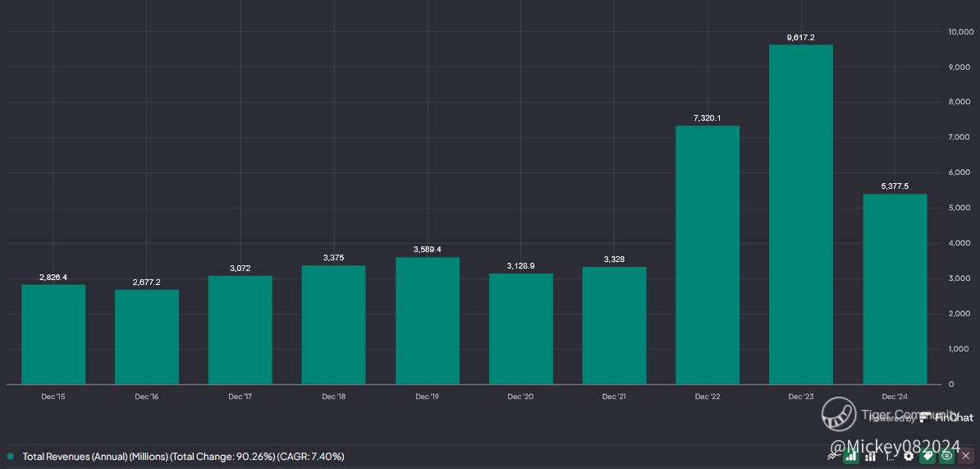This screenshot has width=980, height=469.
Task: Click the Dec '15 bar labeled 2,826.4
Action: tap(53, 333)
